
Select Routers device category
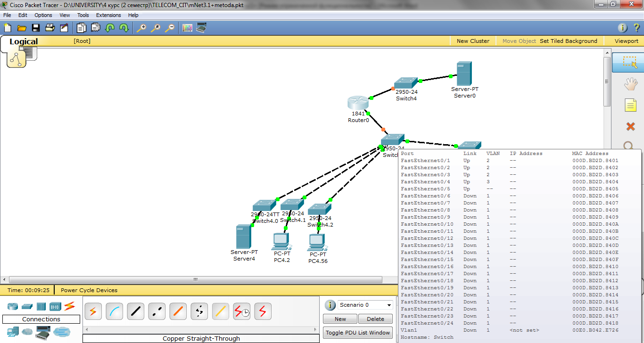tap(13, 307)
